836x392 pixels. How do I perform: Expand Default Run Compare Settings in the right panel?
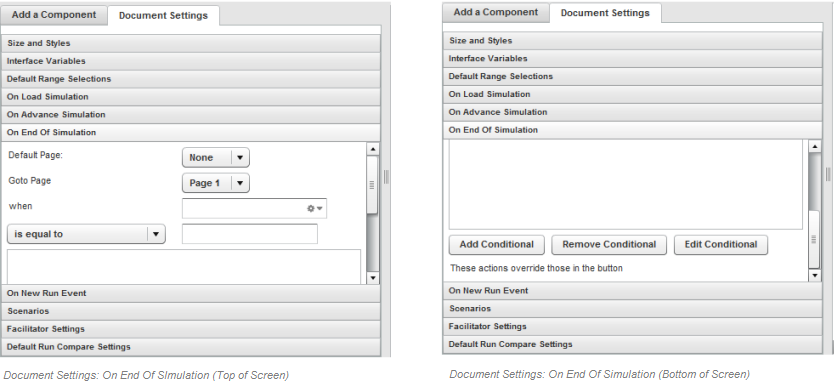coord(632,345)
